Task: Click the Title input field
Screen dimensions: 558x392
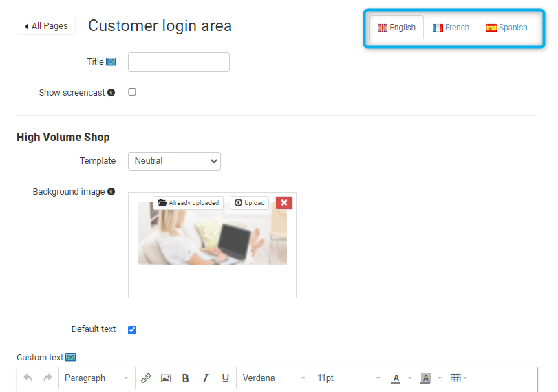Action: click(179, 62)
